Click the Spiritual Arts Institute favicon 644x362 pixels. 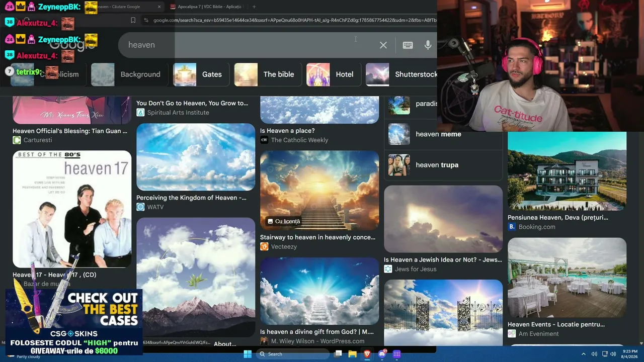coord(140,113)
